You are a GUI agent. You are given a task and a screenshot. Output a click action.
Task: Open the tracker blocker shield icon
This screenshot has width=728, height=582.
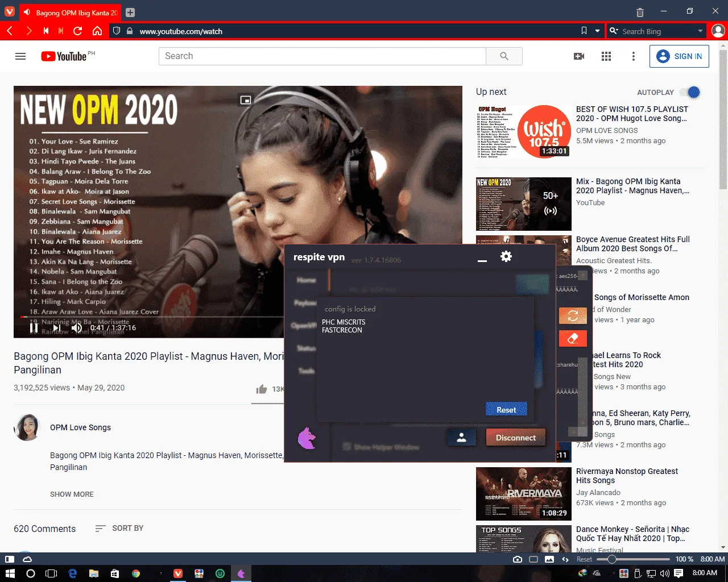tap(117, 31)
